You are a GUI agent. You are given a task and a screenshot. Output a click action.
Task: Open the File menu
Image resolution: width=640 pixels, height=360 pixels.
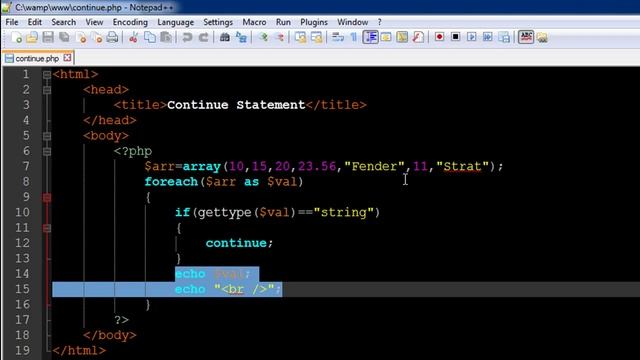click(x=12, y=22)
